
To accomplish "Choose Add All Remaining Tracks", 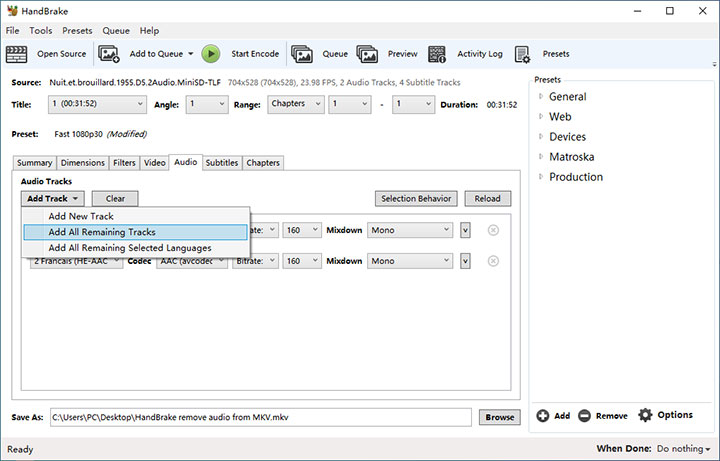I will [102, 232].
